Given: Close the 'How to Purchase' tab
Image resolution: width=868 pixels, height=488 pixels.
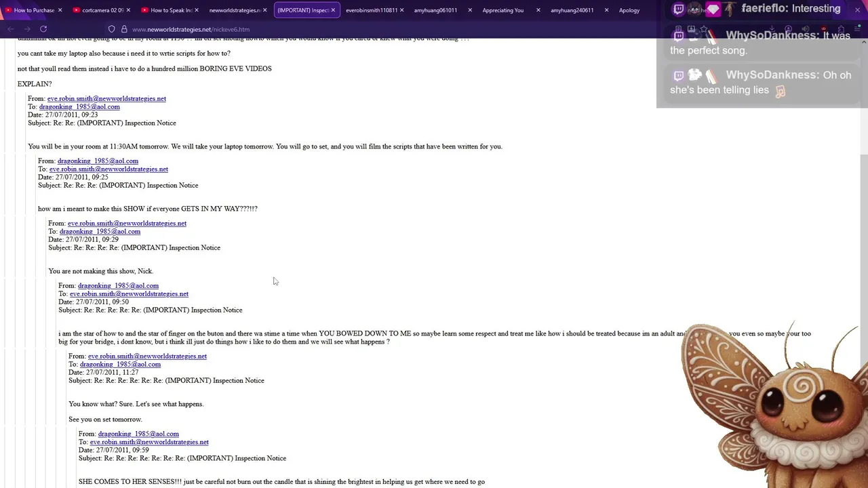Looking at the screenshot, I should [60, 10].
